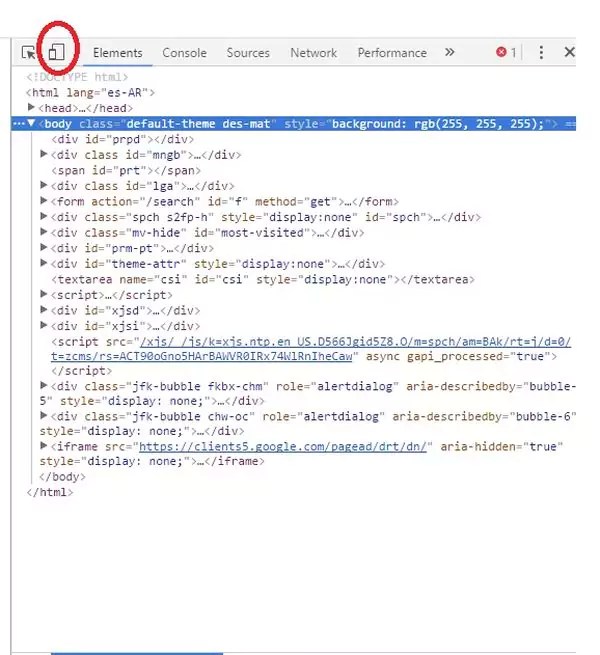Expand the iframe element node
600x655 pixels.
43,446
